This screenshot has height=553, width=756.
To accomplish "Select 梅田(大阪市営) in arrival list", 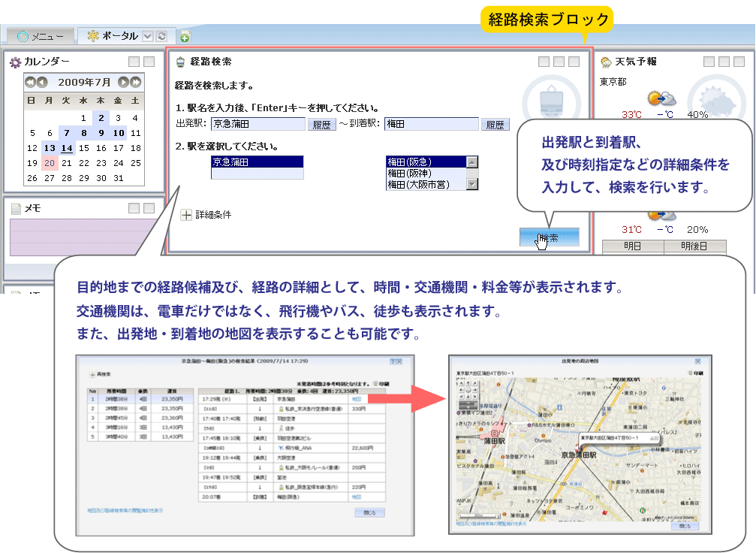I will point(426,184).
